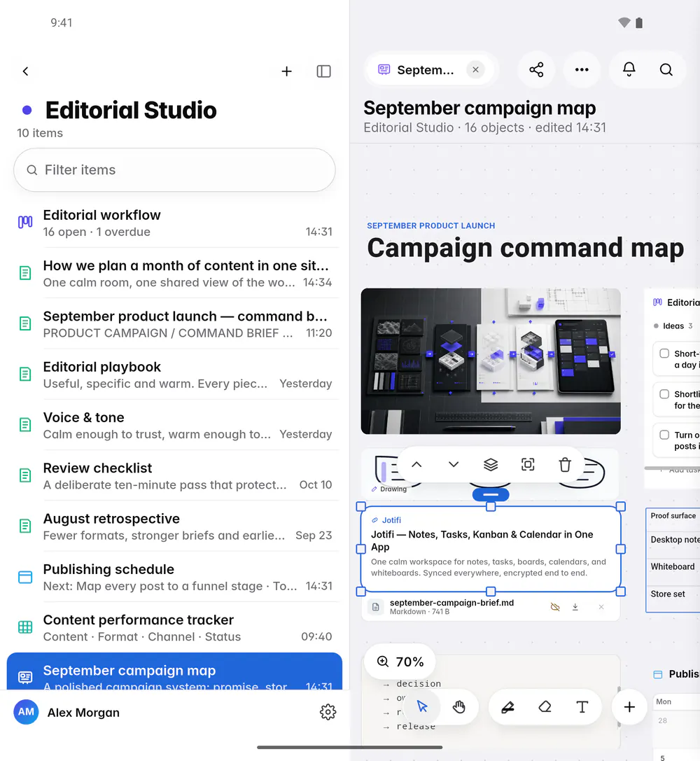
Task: Click the 'SEPTEMBER PRODUCT LAUNCH' label
Action: [x=430, y=225]
